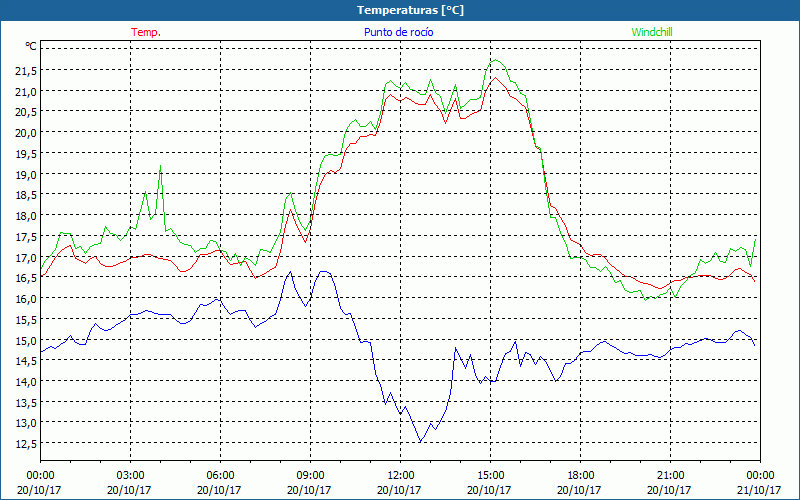Click the temperature peak just after 15:00
The height and width of the screenshot is (500, 800).
pyautogui.click(x=495, y=78)
